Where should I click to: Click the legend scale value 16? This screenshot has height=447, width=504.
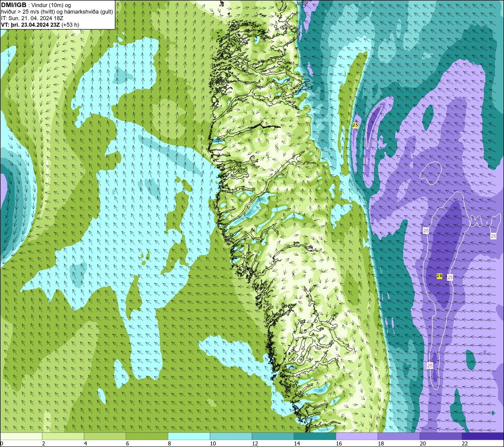[339, 443]
